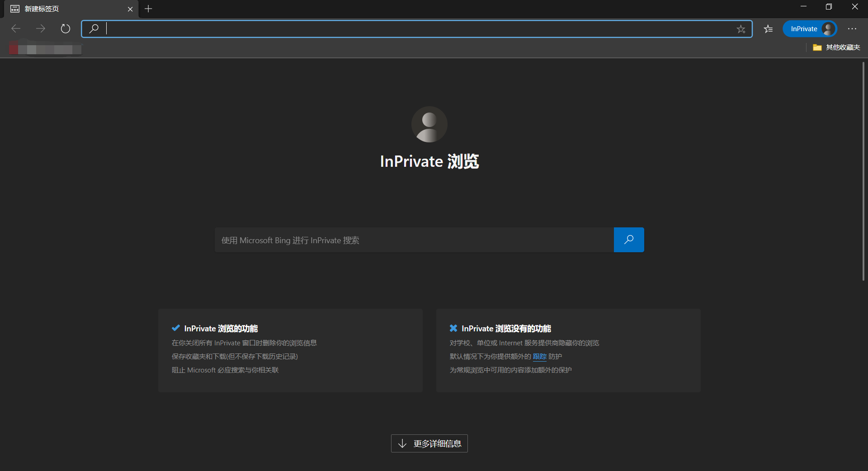Focus the Microsoft Bing InPrivate search box
Image resolution: width=868 pixels, height=471 pixels.
[x=414, y=240]
